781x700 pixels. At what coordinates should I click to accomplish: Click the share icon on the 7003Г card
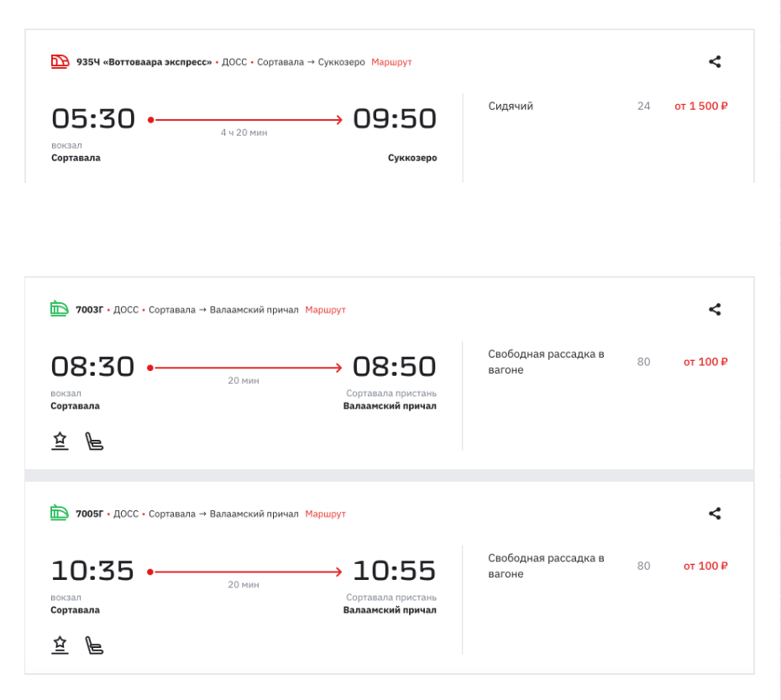pos(715,309)
